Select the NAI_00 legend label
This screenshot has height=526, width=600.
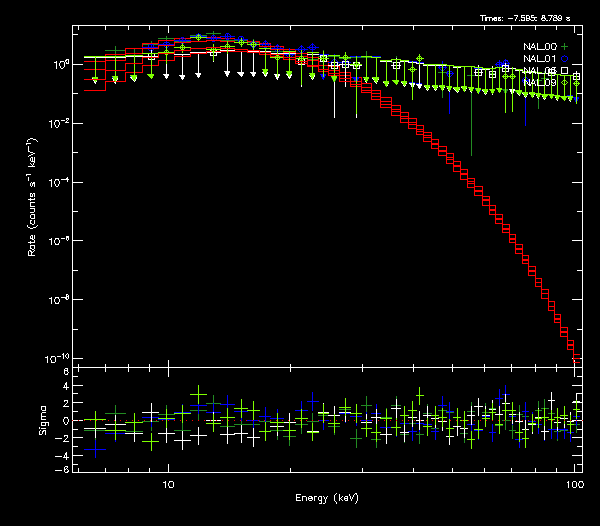click(x=540, y=47)
